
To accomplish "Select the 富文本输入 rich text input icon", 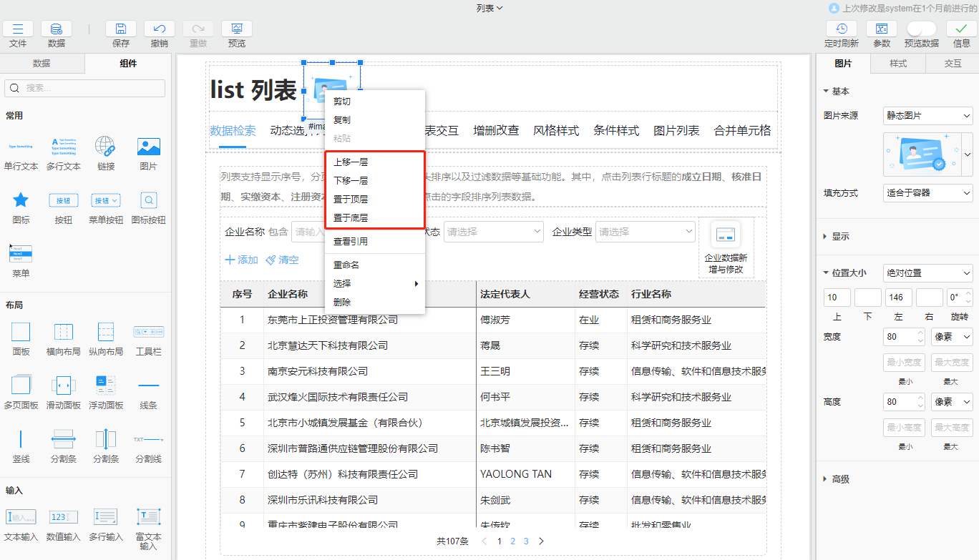I will (147, 518).
